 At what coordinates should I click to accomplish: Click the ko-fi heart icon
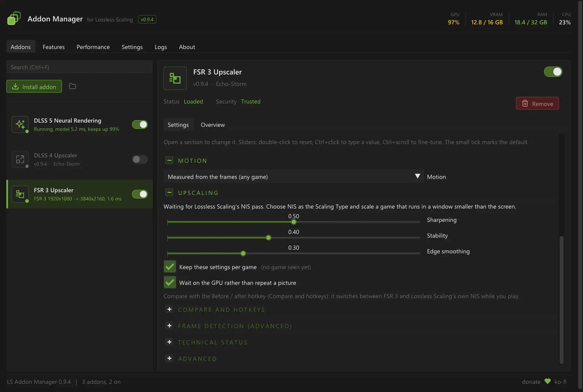[x=548, y=381]
